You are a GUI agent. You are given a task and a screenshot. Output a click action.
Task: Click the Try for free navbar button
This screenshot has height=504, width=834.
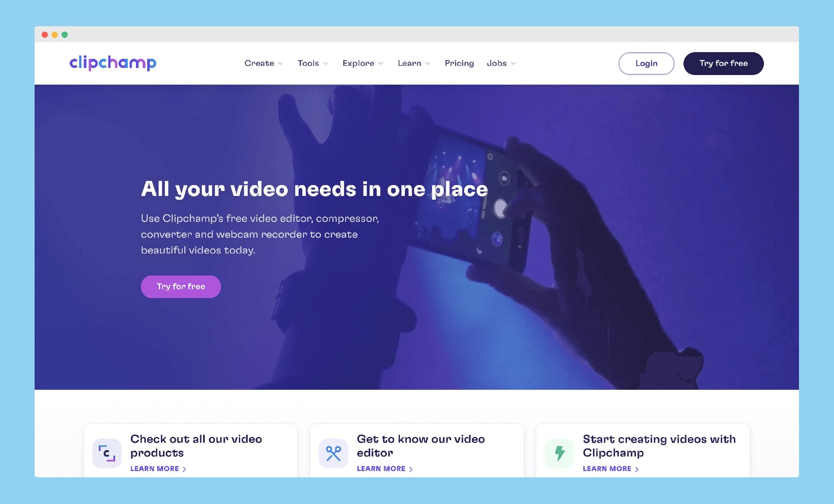click(x=723, y=63)
